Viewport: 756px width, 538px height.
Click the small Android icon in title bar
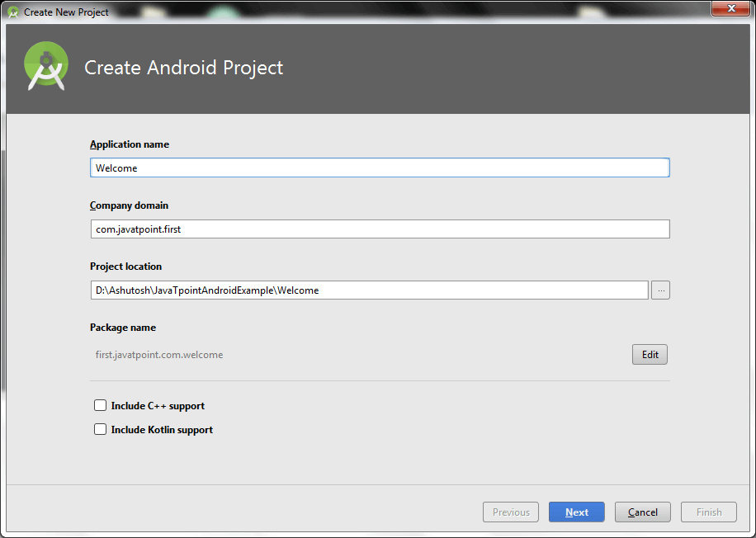coord(13,12)
